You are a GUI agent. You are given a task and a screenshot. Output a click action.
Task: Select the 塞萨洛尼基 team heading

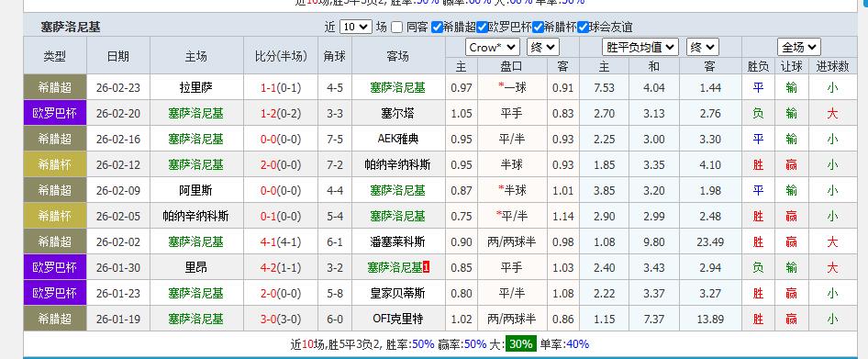tap(71, 27)
